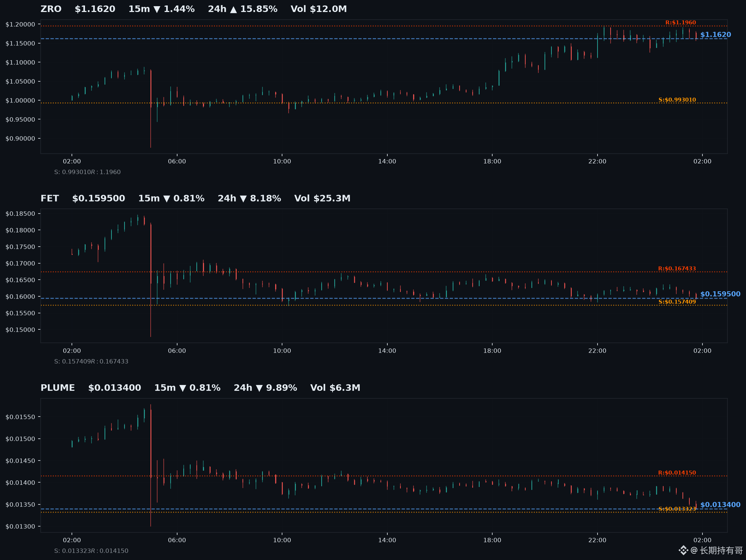Click PLUME's 15m 0.81% change

click(187, 388)
